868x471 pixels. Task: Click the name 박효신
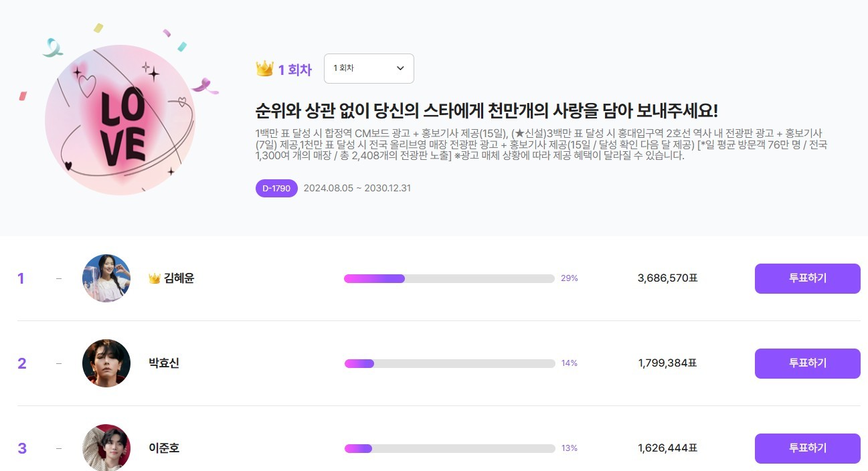click(163, 363)
